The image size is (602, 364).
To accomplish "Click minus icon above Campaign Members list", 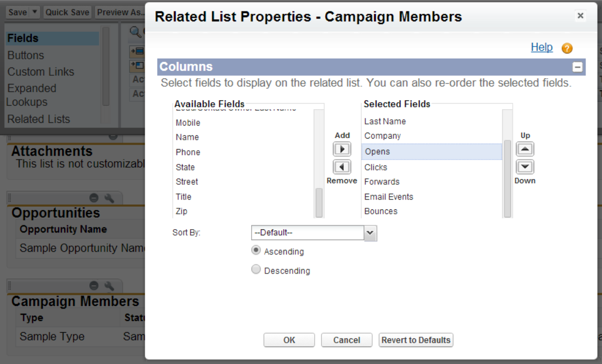I will pyautogui.click(x=94, y=286).
